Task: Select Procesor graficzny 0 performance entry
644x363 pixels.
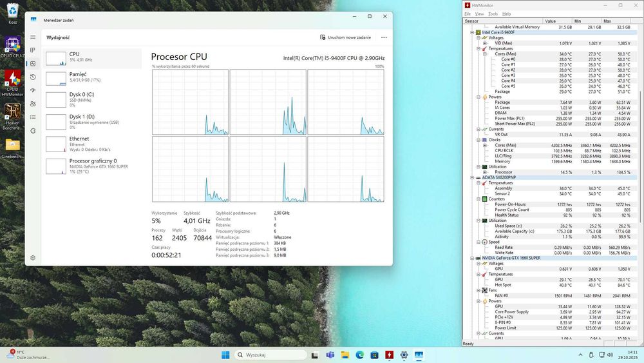Action: pyautogui.click(x=92, y=166)
